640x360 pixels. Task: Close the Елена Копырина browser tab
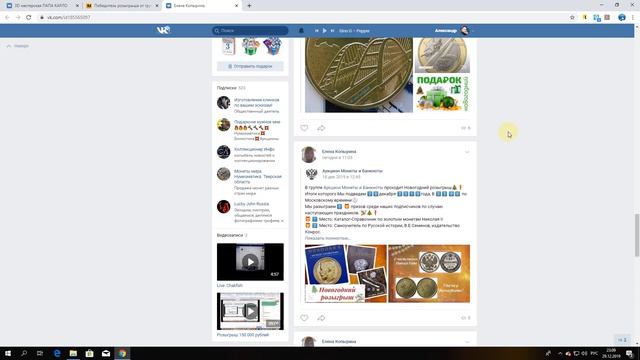tap(236, 6)
